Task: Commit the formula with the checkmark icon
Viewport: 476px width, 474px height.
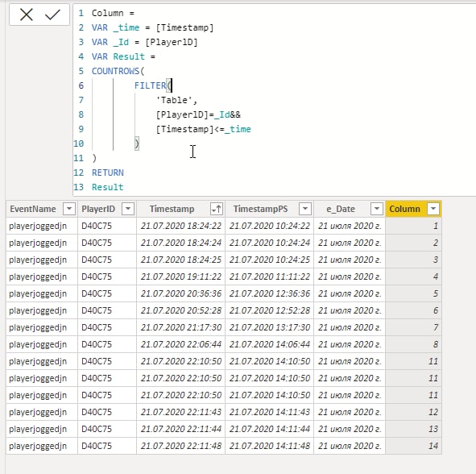Action: (x=52, y=15)
